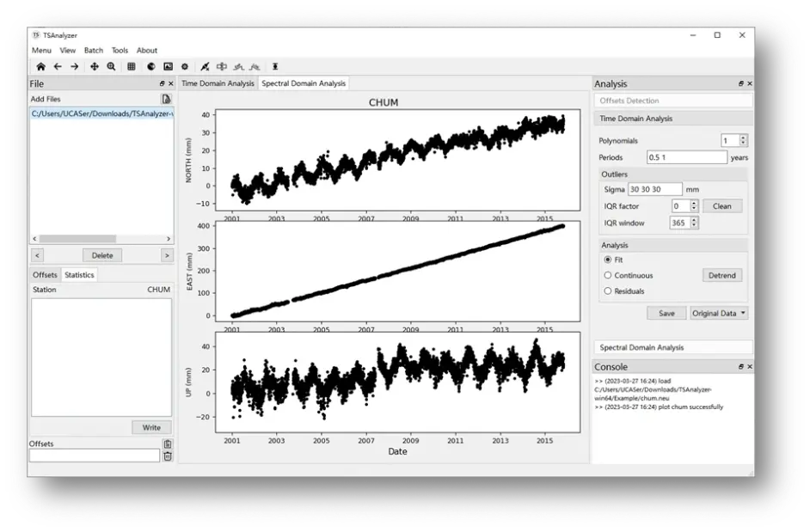Screen dimensions: 810x532
Task: Click the Add Files document icon
Action: 166,99
